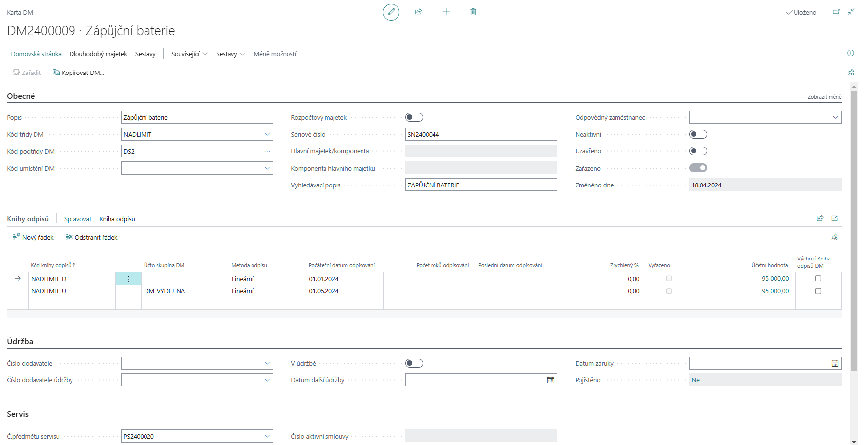The width and height of the screenshot is (868, 445).
Task: Toggle the V údržbě switch
Action: 414,363
